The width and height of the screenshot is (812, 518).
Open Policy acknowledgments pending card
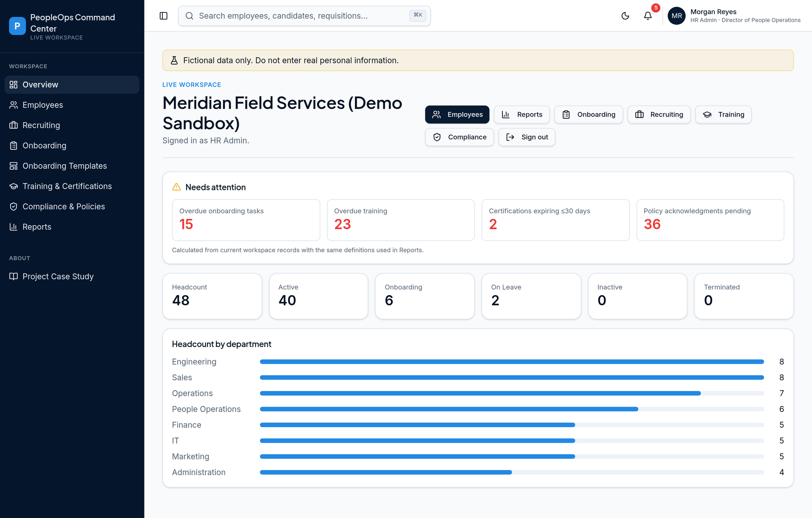pyautogui.click(x=710, y=220)
